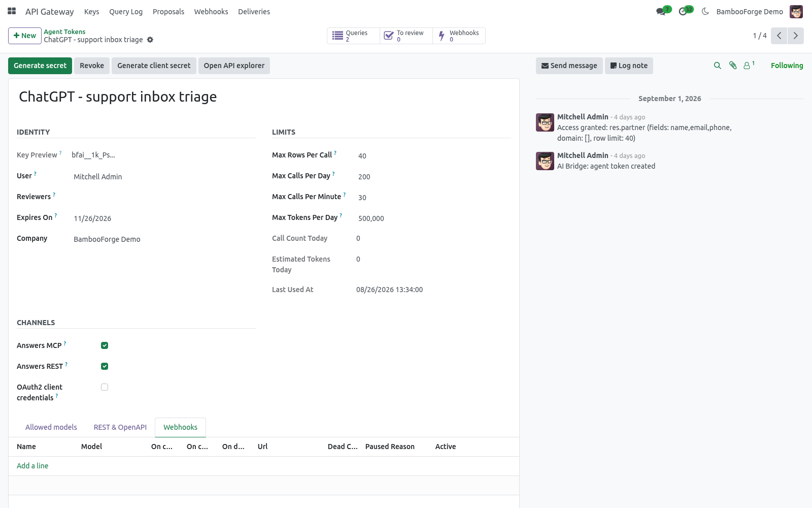The image size is (812, 508).
Task: Open Webhooks stat button
Action: [x=459, y=36]
